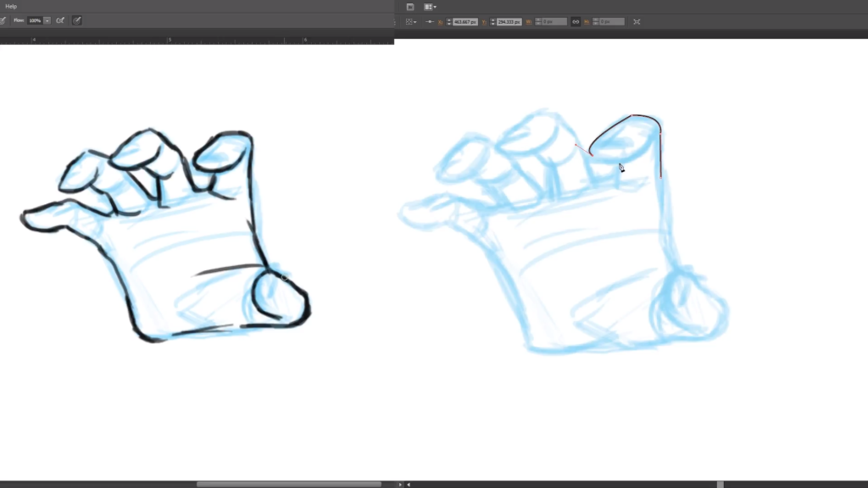The width and height of the screenshot is (868, 488).
Task: Toggle pressure controls brush size
Action: tap(76, 20)
